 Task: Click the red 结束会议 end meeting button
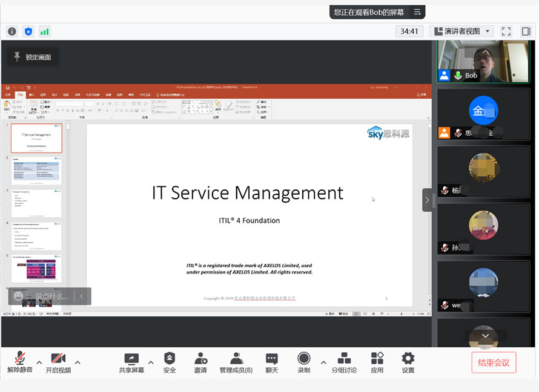coord(494,362)
